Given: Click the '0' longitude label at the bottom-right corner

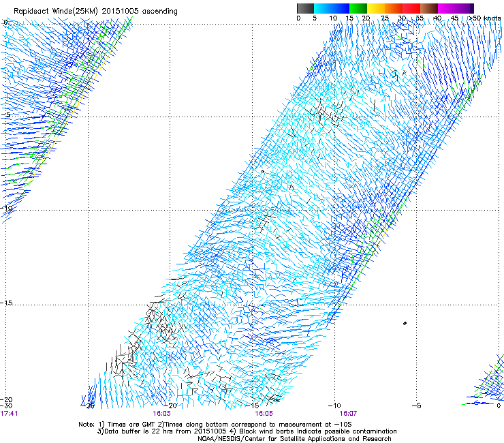Looking at the screenshot, I should [499, 406].
